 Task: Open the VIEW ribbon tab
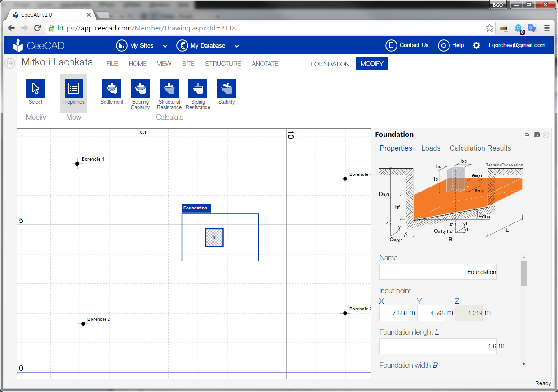tap(164, 64)
